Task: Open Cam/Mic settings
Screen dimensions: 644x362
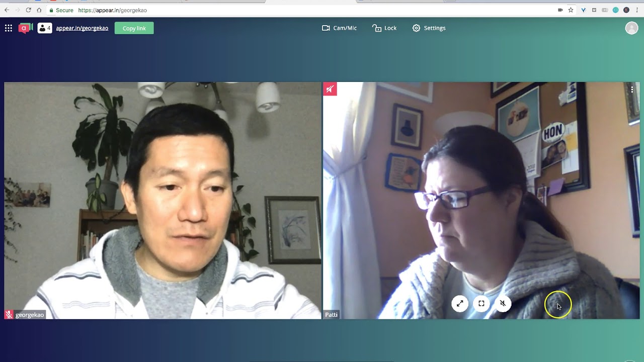Action: click(x=340, y=28)
